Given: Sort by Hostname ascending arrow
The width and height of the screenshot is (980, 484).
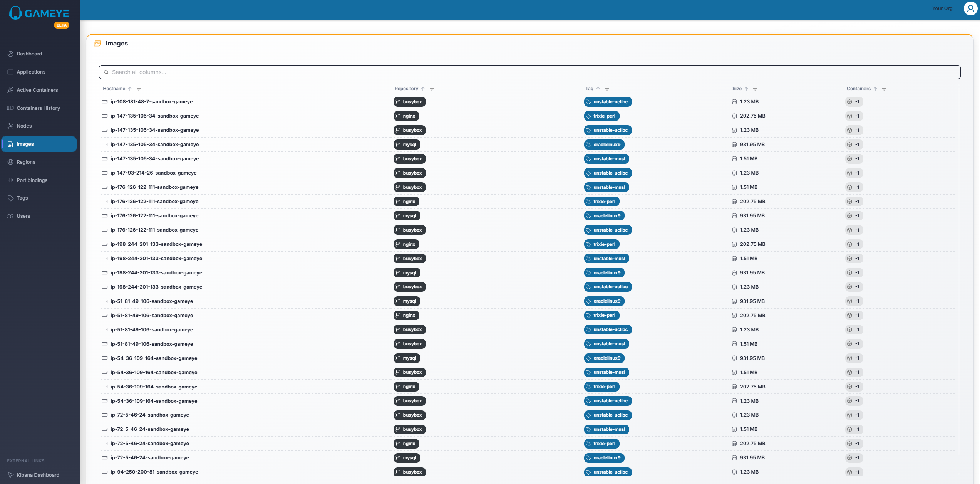Looking at the screenshot, I should tap(130, 89).
